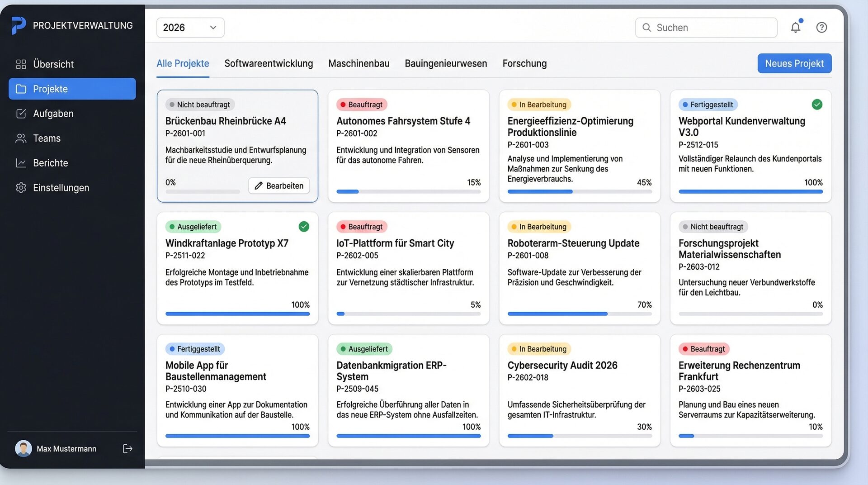The image size is (868, 485).
Task: Select the Forschung category tab
Action: tap(524, 63)
